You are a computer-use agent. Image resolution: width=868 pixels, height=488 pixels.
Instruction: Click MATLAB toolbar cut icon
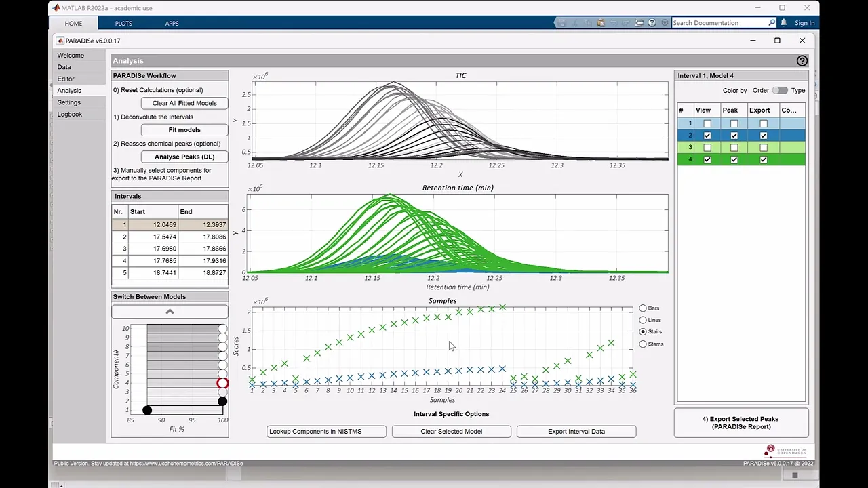(x=574, y=23)
